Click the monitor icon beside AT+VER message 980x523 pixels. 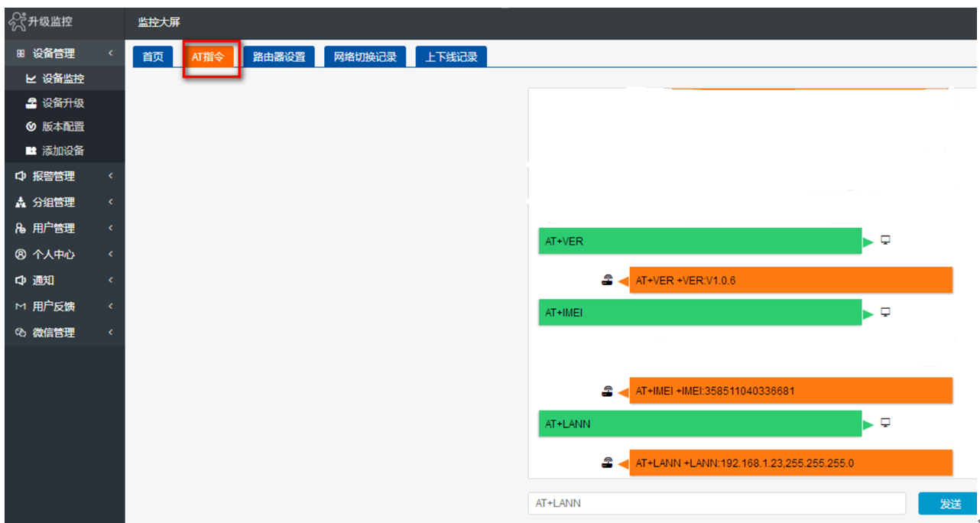(x=886, y=240)
